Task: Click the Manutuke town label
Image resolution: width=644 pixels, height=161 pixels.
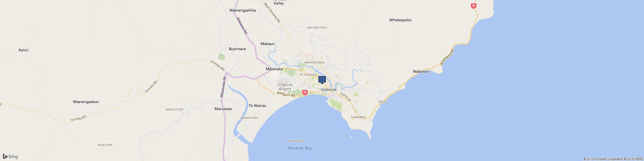Action: click(x=223, y=109)
